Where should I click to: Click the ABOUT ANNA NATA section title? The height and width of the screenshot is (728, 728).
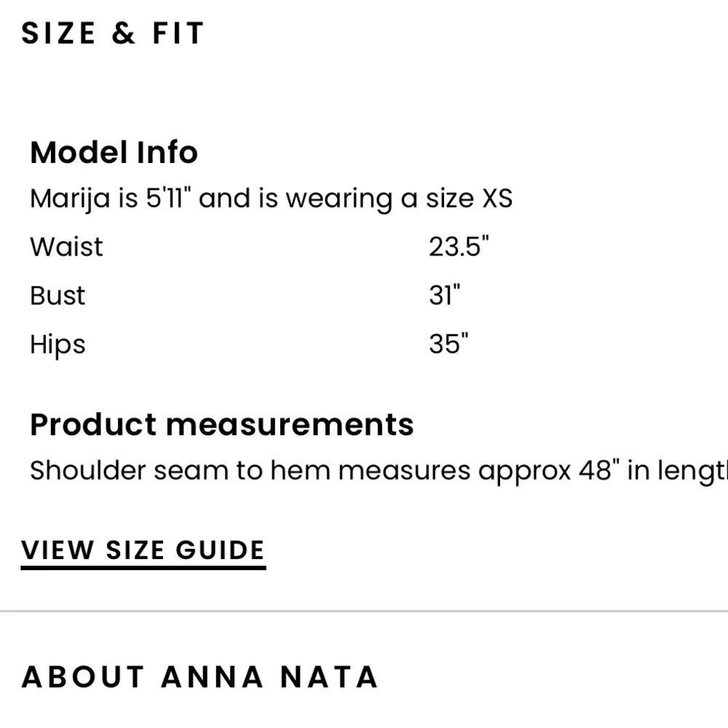[x=199, y=676]
